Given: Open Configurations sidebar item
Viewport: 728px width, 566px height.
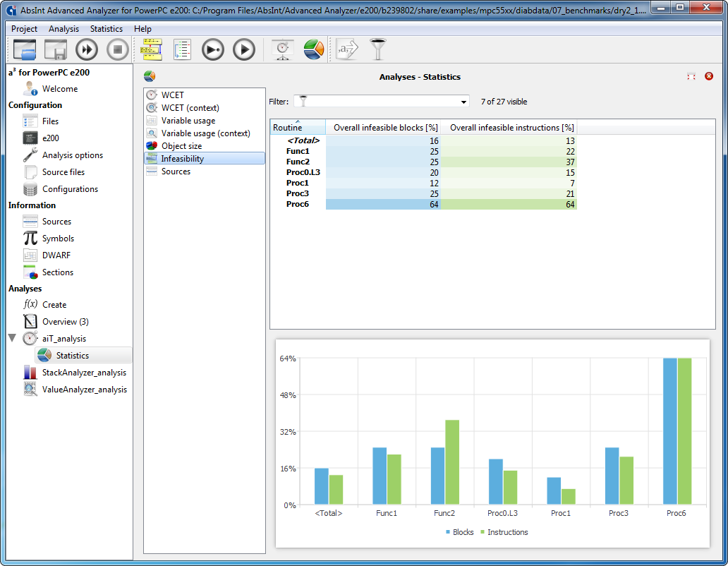Looking at the screenshot, I should (x=70, y=189).
